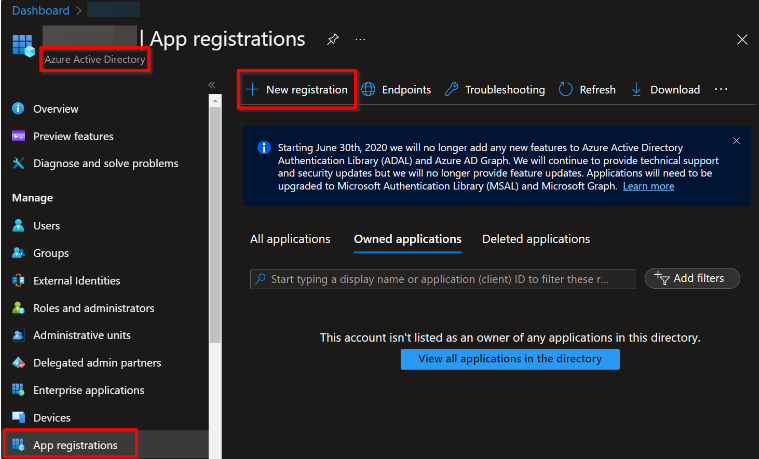Collapse the left navigation with double chevron

pyautogui.click(x=212, y=85)
